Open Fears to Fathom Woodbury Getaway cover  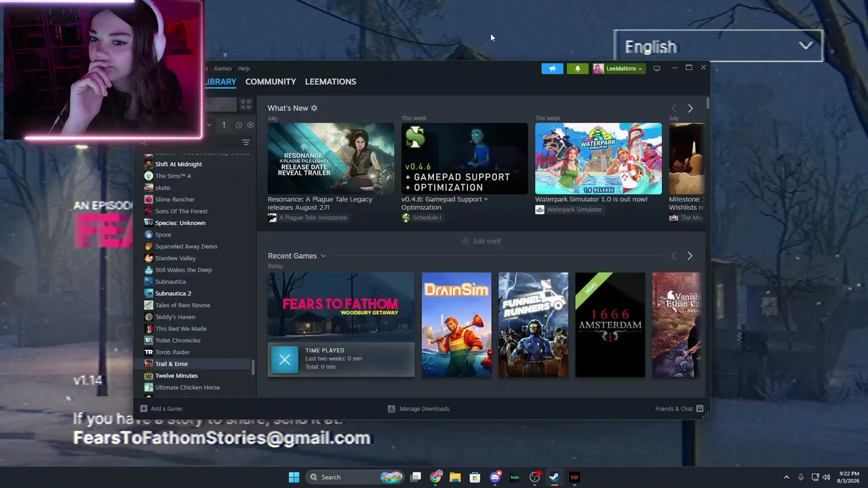341,307
